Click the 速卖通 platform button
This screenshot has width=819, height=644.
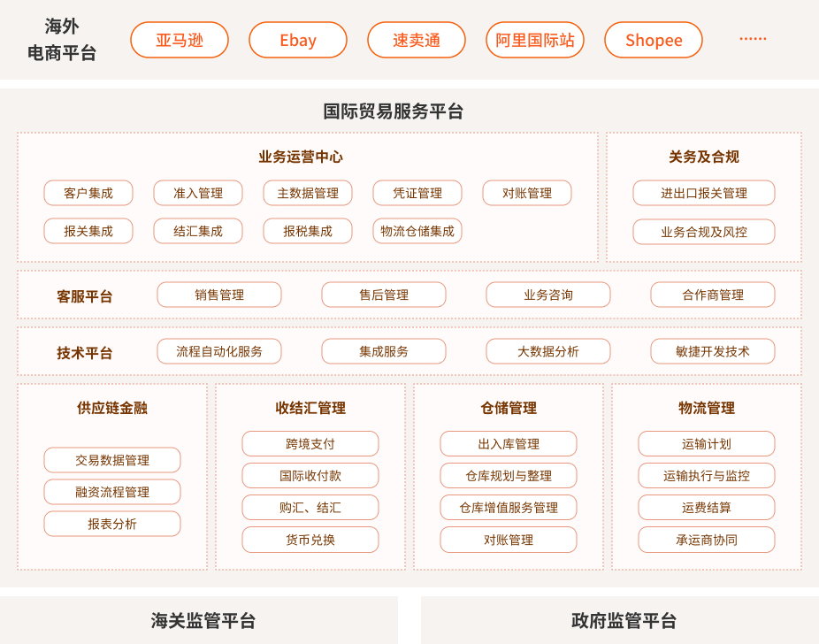click(x=417, y=40)
